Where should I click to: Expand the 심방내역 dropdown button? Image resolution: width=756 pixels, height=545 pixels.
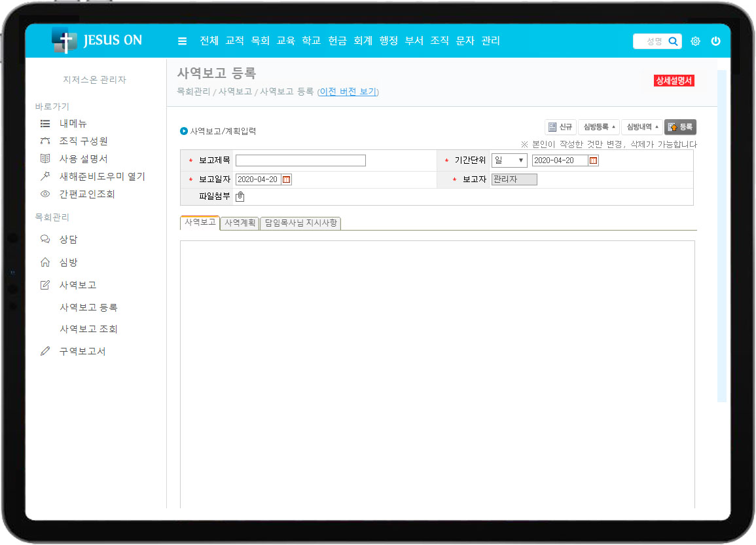click(641, 127)
